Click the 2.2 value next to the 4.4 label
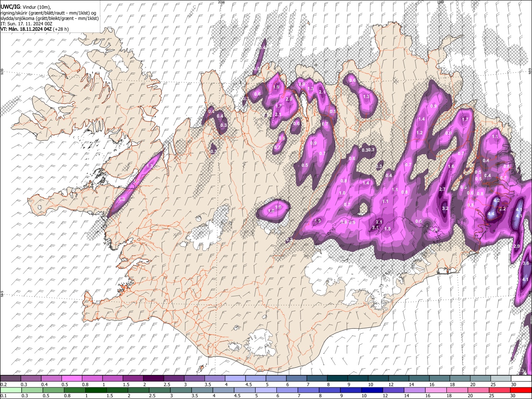Image resolution: width=532 pixels, height=399 pixels. 502,209
